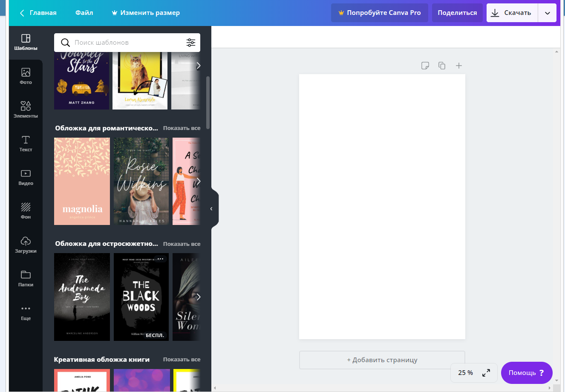The height and width of the screenshot is (392, 565).
Task: Open the Видео (Video) sidebar panel
Action: point(26,177)
